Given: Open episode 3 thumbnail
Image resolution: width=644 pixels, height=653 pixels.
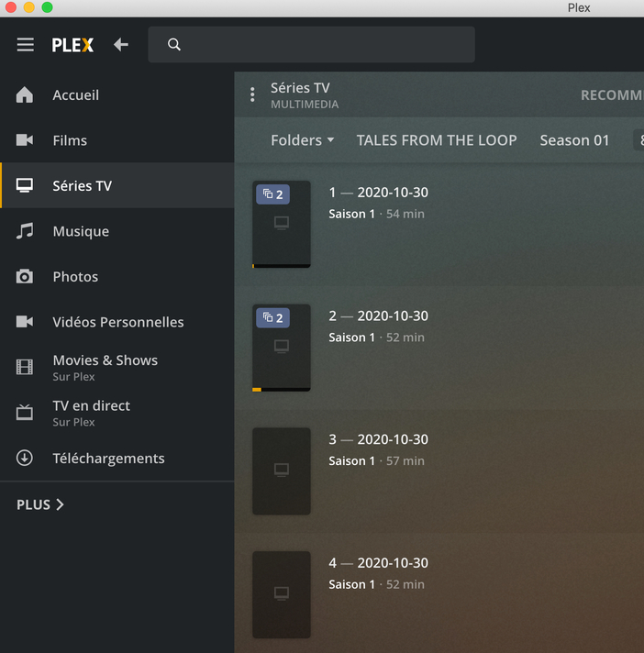Looking at the screenshot, I should [x=282, y=471].
